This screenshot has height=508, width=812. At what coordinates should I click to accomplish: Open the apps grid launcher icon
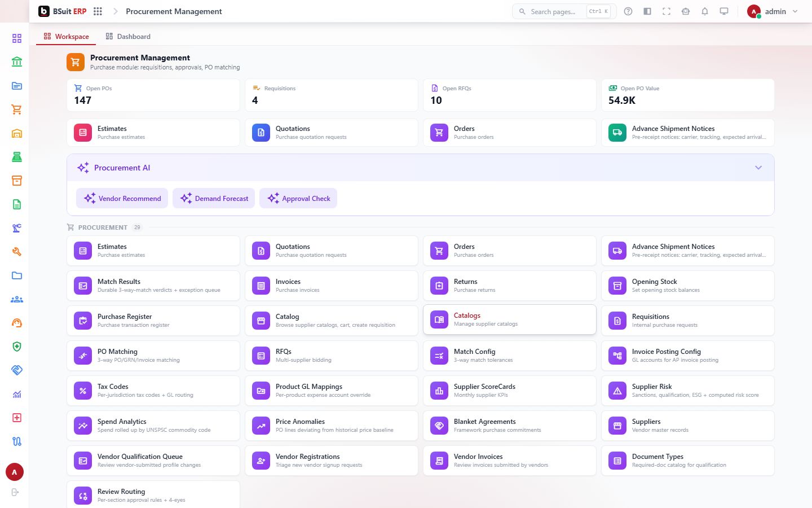98,11
